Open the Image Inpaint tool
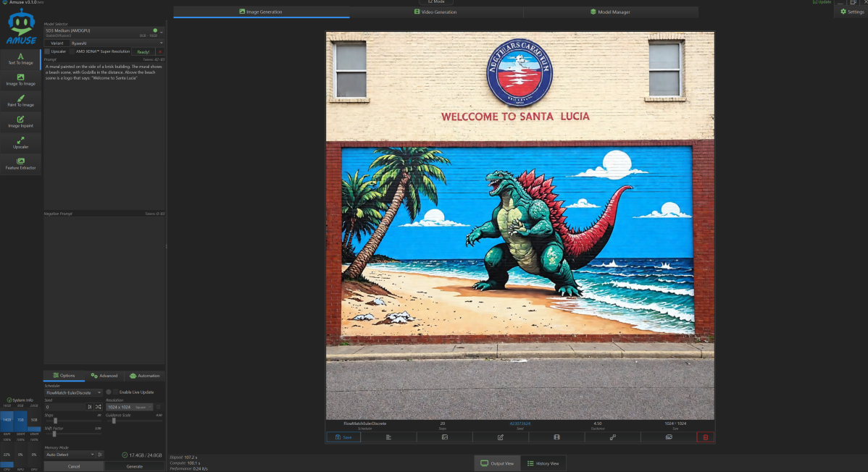Screen dimensions: 868x472 20,122
